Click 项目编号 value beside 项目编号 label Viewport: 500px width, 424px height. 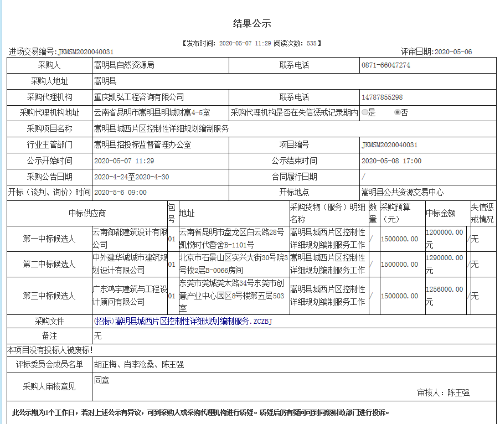[x=389, y=145]
